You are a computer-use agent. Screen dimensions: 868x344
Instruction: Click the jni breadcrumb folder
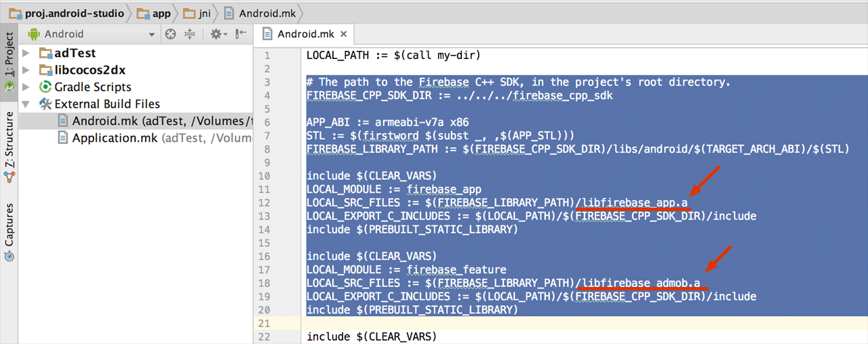point(201,13)
